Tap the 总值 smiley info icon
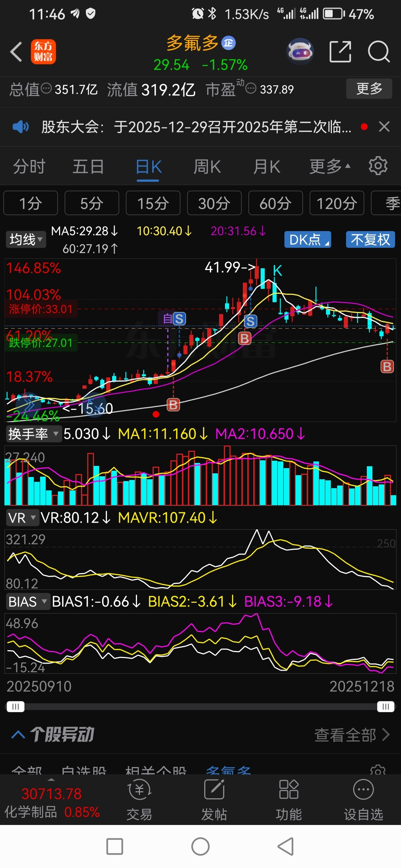This screenshot has width=401, height=868. click(x=46, y=88)
